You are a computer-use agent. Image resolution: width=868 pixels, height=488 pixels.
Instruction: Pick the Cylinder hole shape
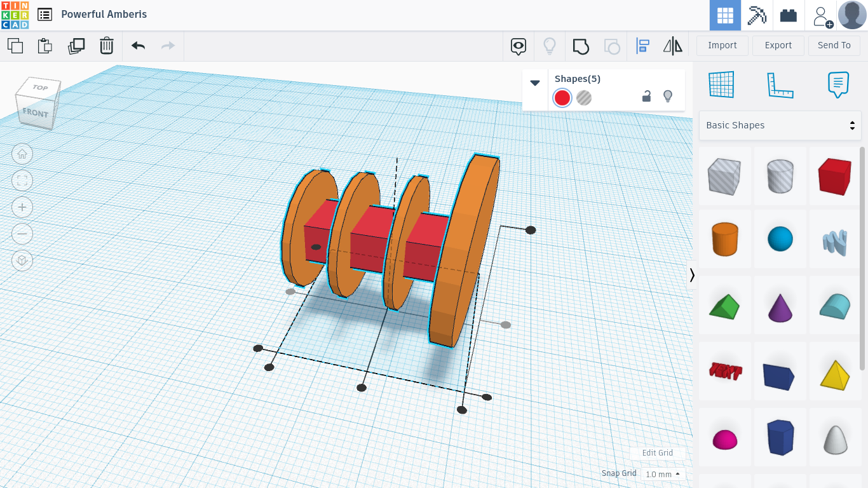click(780, 176)
